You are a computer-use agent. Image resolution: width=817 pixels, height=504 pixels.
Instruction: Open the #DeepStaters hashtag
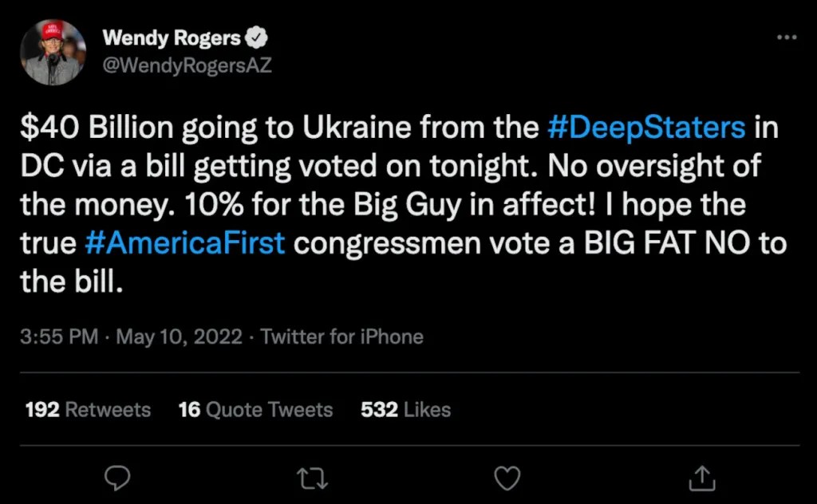pyautogui.click(x=648, y=128)
